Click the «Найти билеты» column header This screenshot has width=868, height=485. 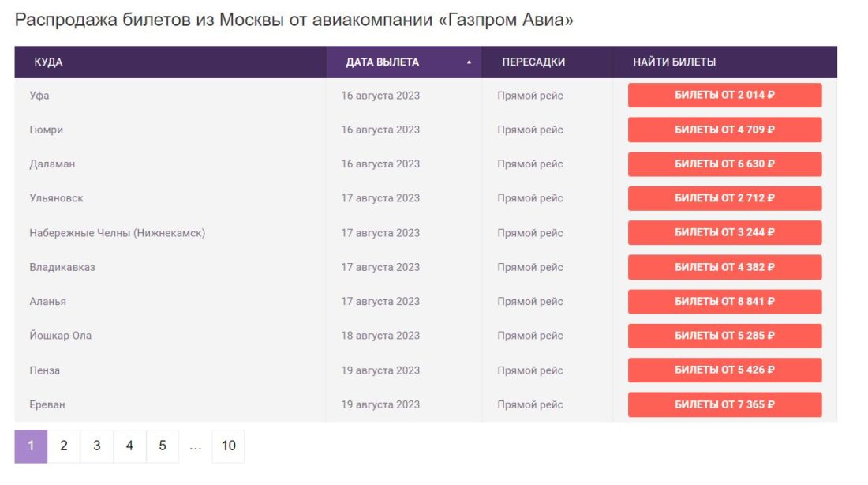[664, 60]
